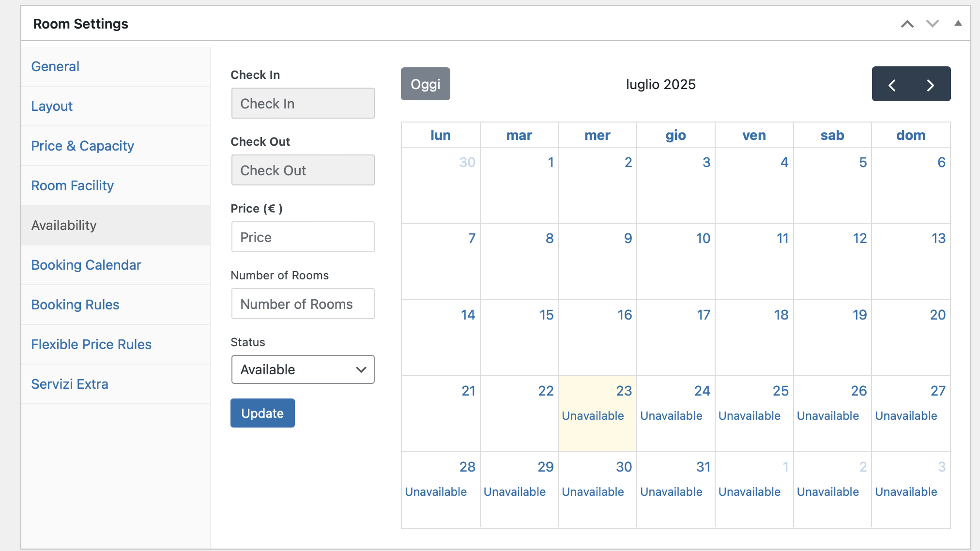Select the Availability tab
The image size is (980, 551).
click(x=116, y=226)
